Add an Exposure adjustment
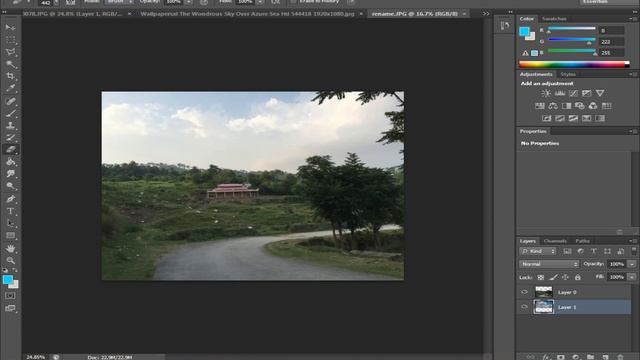 coord(587,93)
